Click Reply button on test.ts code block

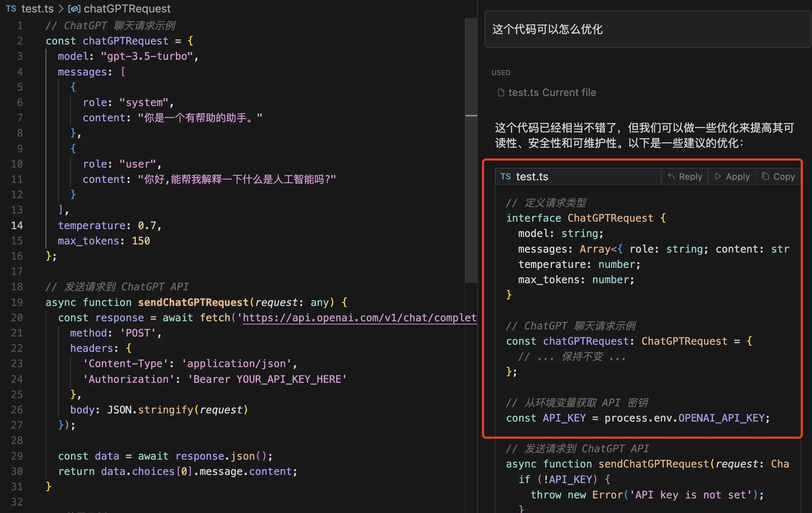[685, 176]
